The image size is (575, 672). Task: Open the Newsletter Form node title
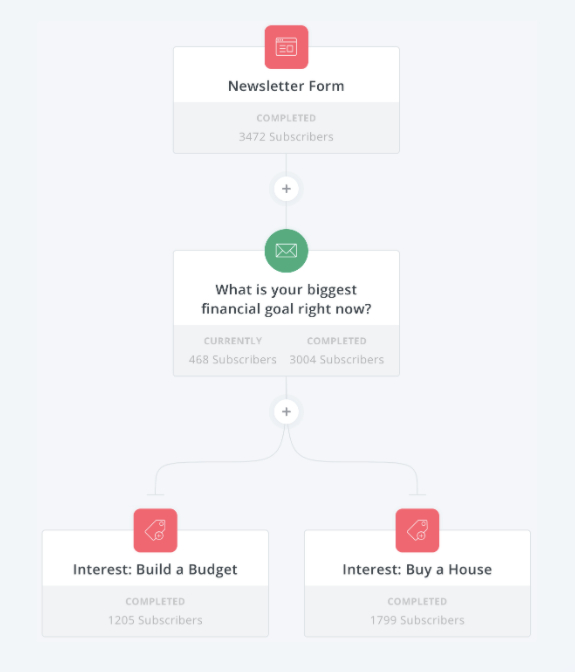pos(286,86)
